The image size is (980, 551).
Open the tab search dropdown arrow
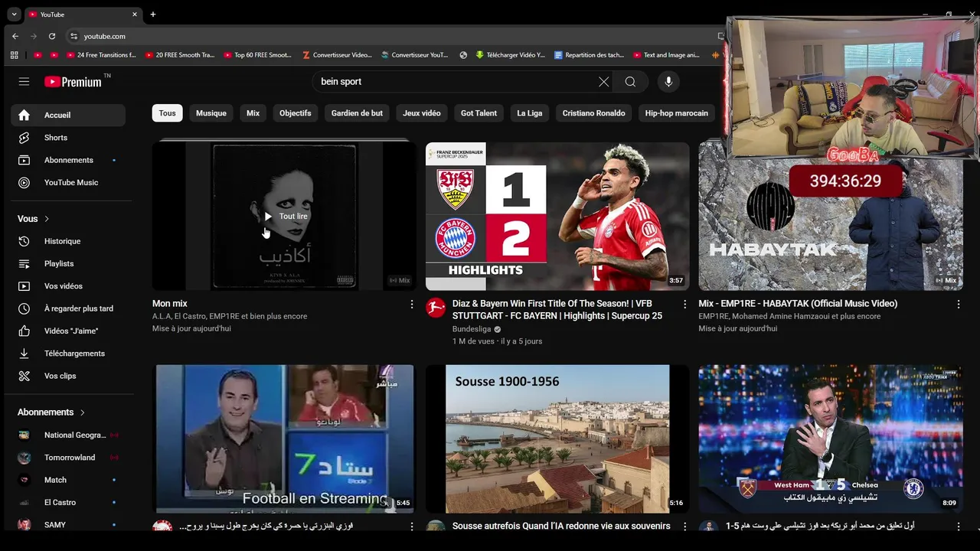pyautogui.click(x=14, y=14)
